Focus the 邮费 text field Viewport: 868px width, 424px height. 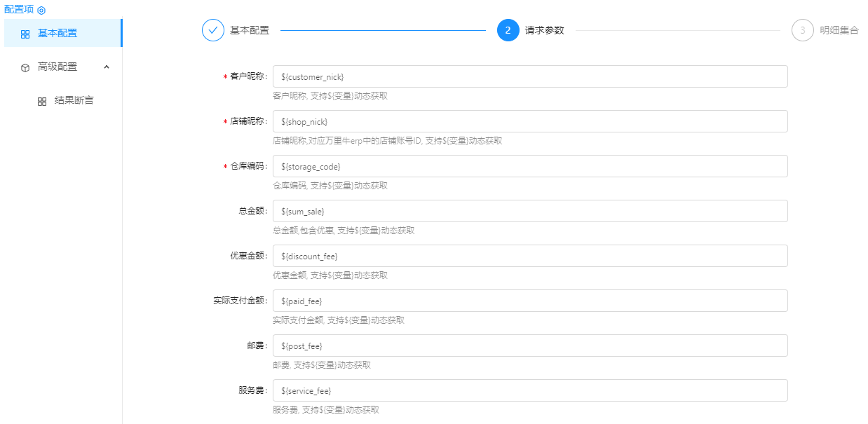click(529, 346)
